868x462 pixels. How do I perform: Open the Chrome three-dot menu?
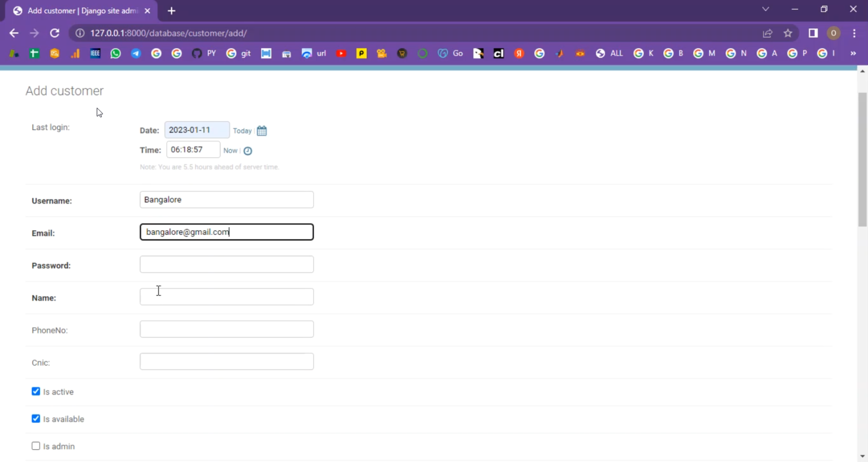pos(854,34)
